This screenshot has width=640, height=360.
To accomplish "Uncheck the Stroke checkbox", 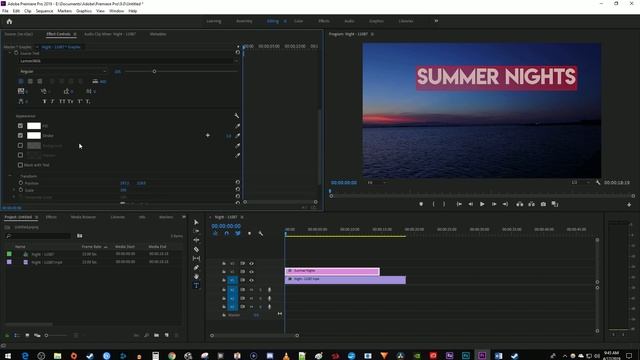I will tap(20, 135).
